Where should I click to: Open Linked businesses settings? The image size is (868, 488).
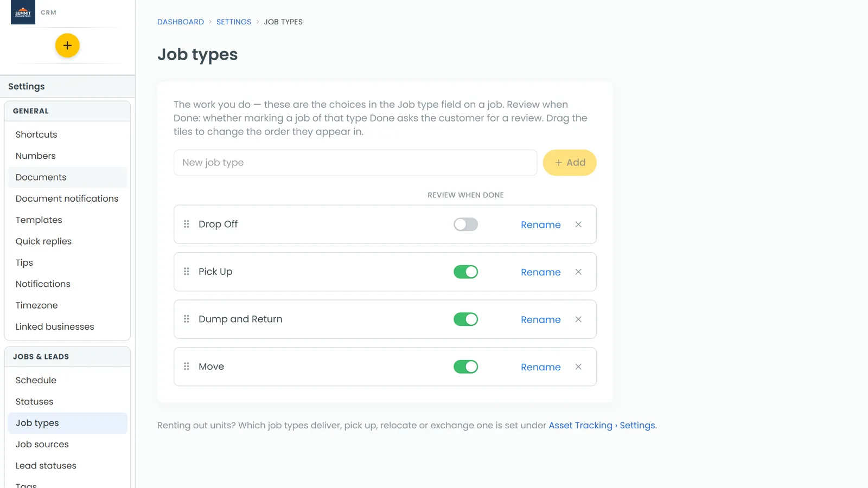[67, 326]
